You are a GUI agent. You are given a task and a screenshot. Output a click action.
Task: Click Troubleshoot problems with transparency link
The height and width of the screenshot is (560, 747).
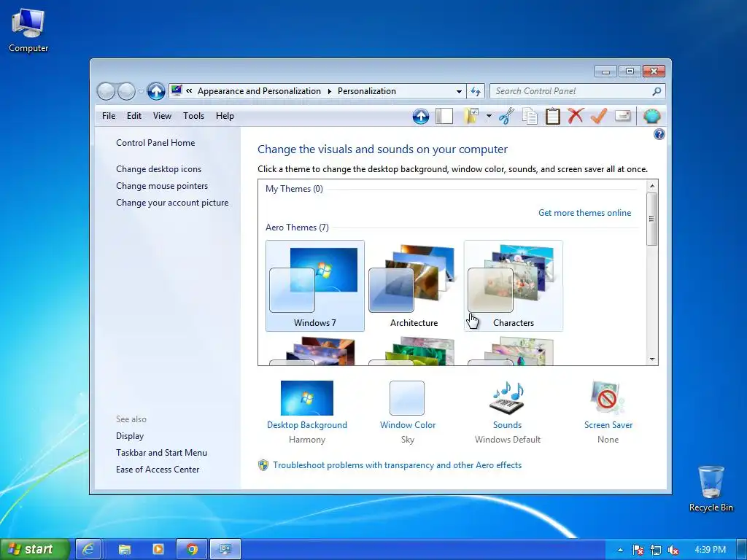(x=398, y=465)
